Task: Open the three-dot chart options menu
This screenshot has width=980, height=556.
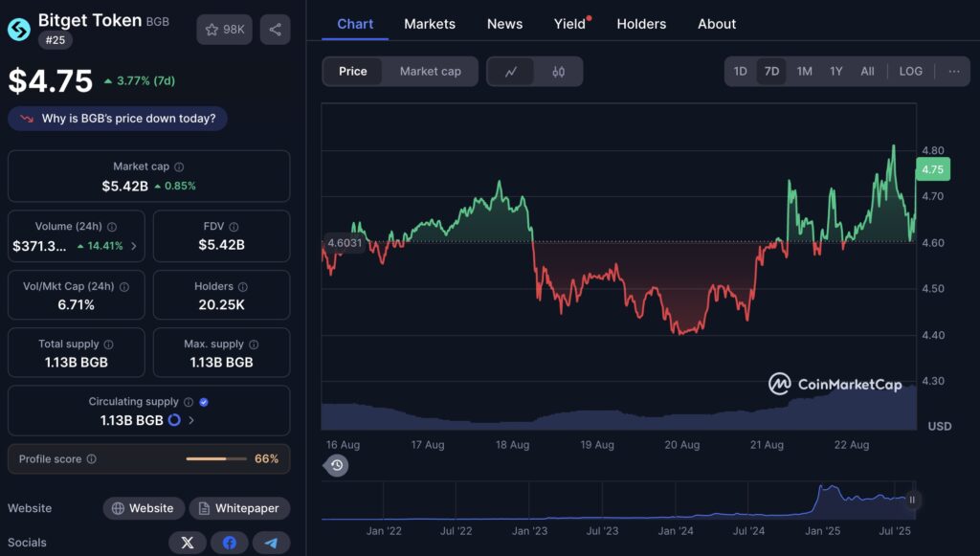Action: 954,71
